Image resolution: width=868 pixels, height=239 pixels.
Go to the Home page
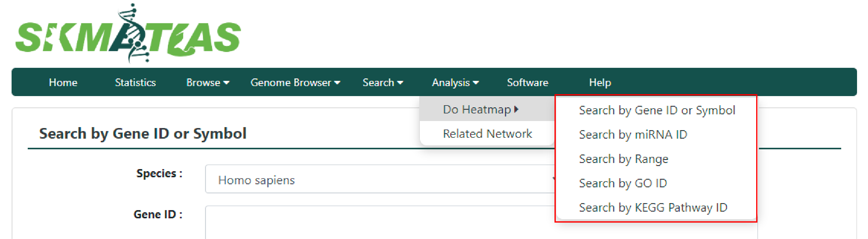63,82
